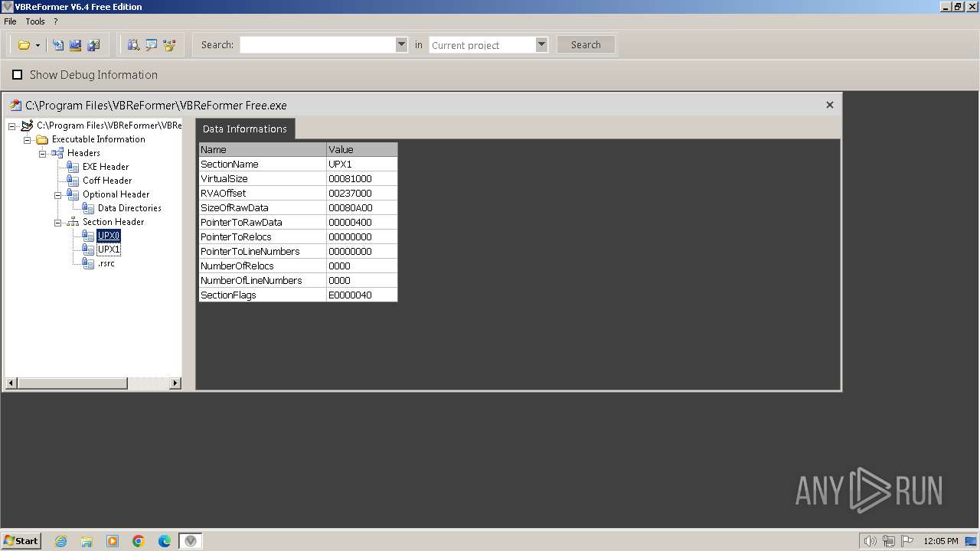980x551 pixels.
Task: Click the VBReFormer taskbar button
Action: (191, 541)
